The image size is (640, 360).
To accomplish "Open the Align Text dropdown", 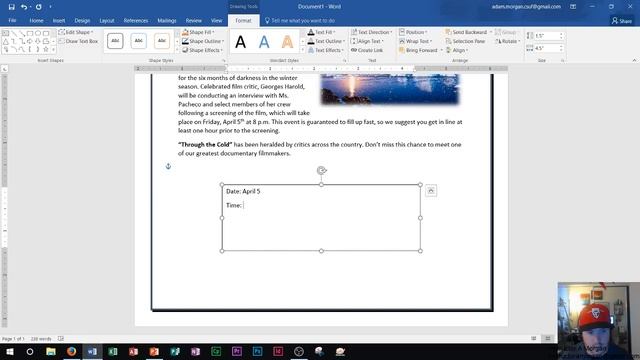I will (367, 41).
